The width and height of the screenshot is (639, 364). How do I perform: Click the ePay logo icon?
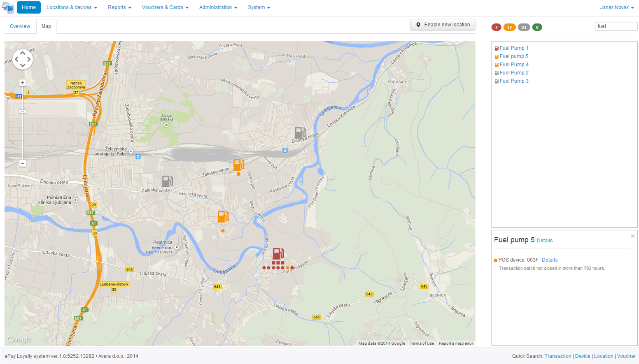tap(8, 7)
